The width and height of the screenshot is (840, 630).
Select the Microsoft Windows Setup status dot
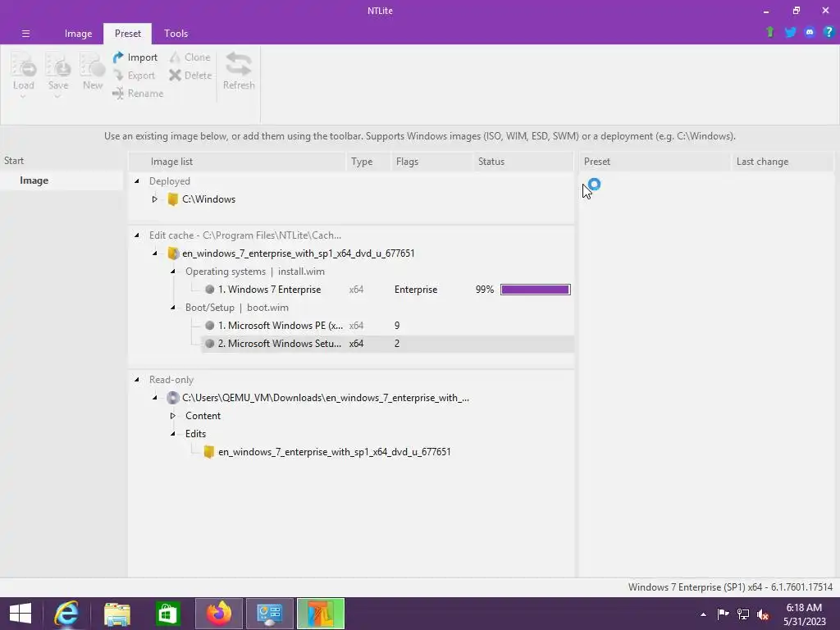[x=209, y=344]
